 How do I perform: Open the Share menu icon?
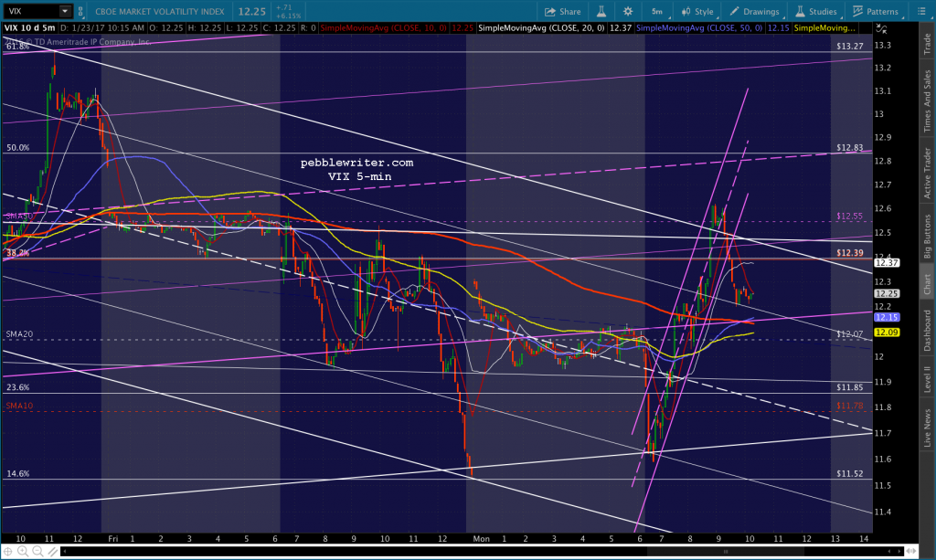562,11
